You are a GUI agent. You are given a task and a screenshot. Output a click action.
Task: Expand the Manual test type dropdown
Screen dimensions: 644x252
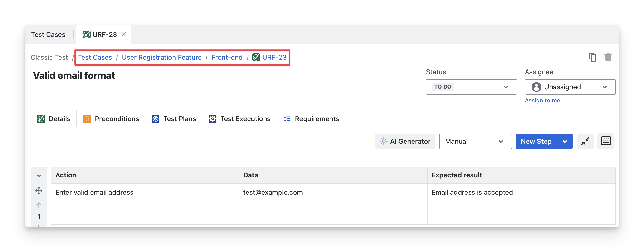tap(475, 141)
